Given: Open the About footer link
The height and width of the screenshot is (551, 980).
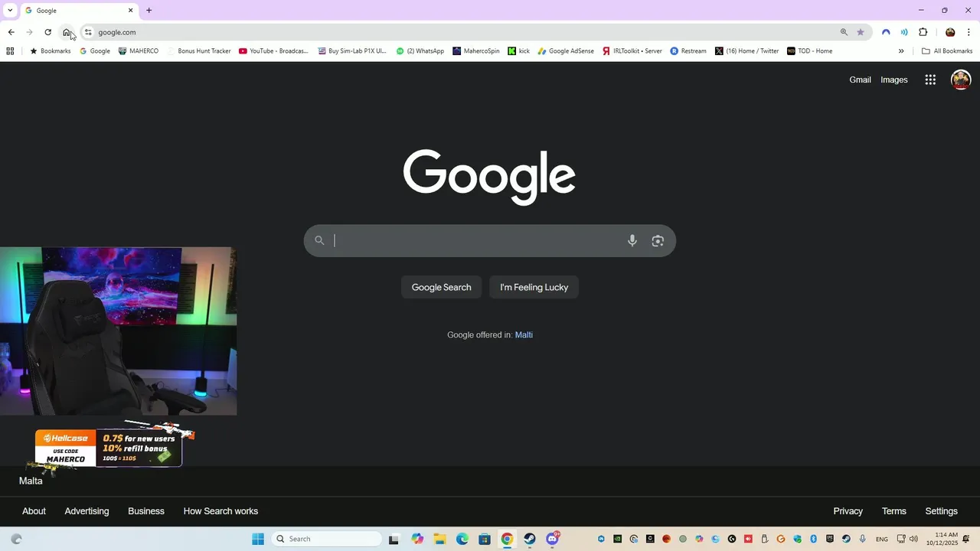Looking at the screenshot, I should (34, 511).
